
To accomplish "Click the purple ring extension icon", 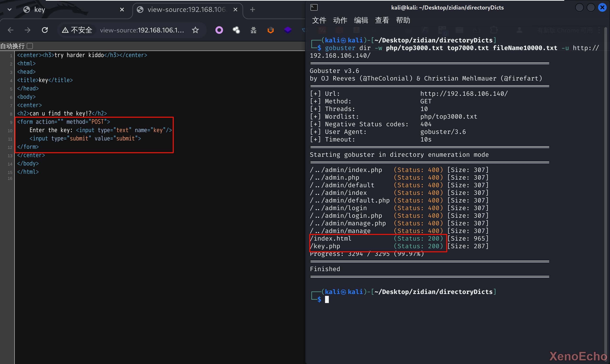I will tap(219, 30).
